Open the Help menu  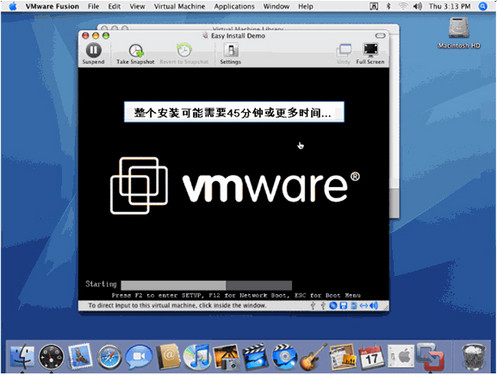coord(305,6)
